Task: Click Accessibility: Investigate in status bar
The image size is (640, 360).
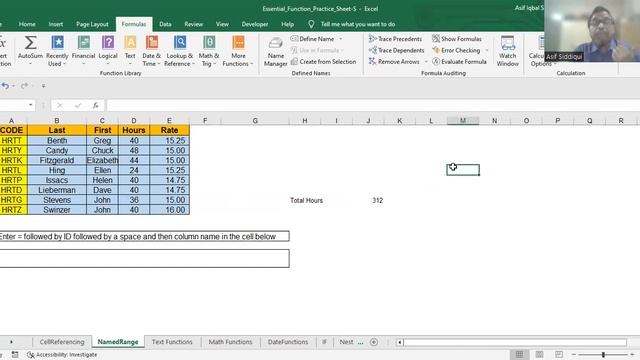Action: tap(62, 355)
